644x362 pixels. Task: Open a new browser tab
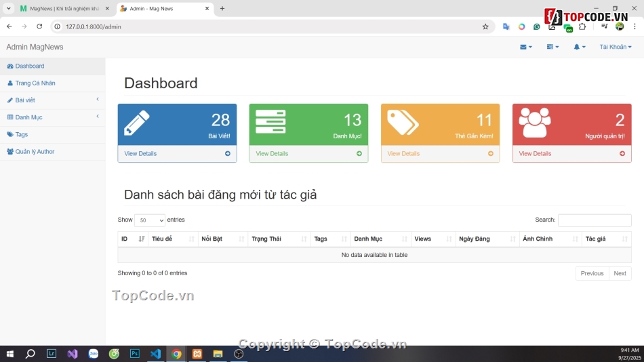[222, 9]
